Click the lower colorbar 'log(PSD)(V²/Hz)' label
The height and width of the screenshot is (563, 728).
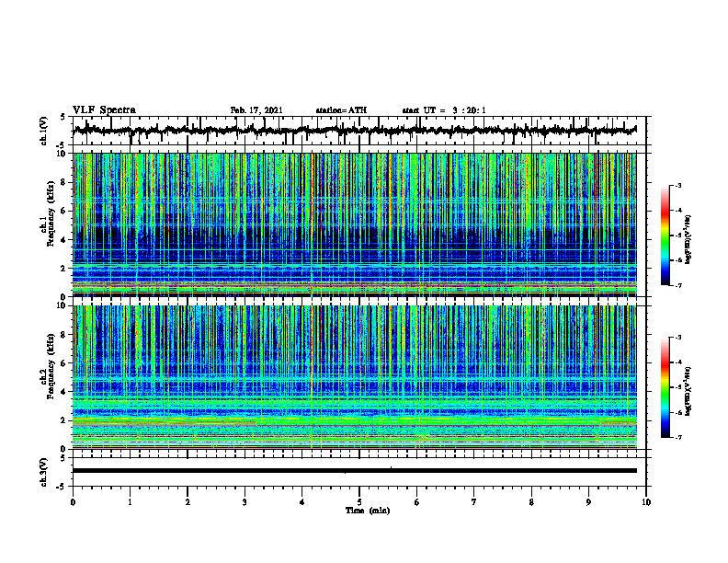tap(688, 391)
